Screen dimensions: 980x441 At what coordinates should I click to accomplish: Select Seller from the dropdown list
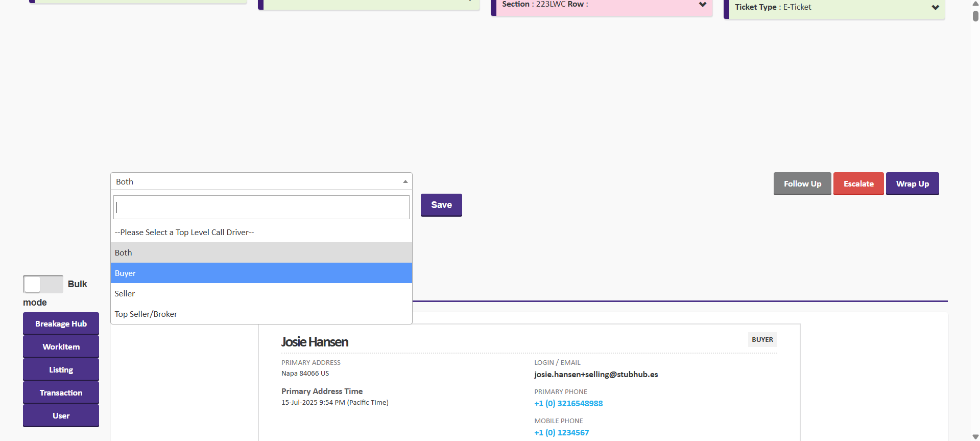pos(261,293)
